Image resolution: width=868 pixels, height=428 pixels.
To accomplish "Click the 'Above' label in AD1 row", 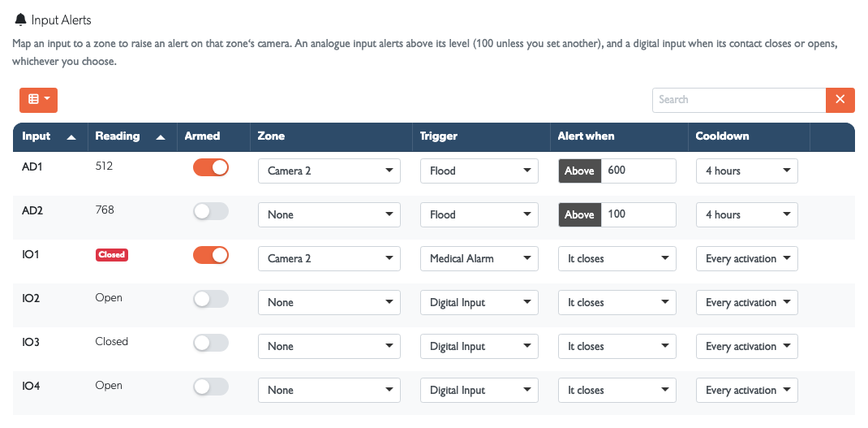I will coord(579,171).
